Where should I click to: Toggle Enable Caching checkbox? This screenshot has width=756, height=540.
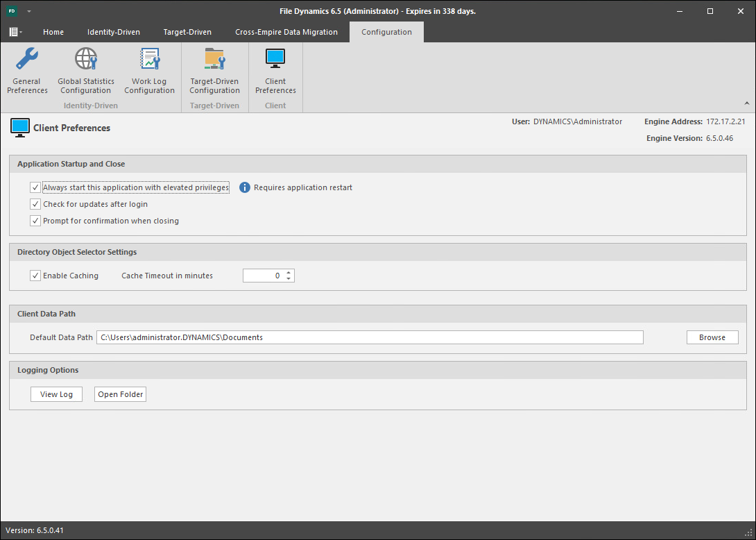[x=35, y=276]
